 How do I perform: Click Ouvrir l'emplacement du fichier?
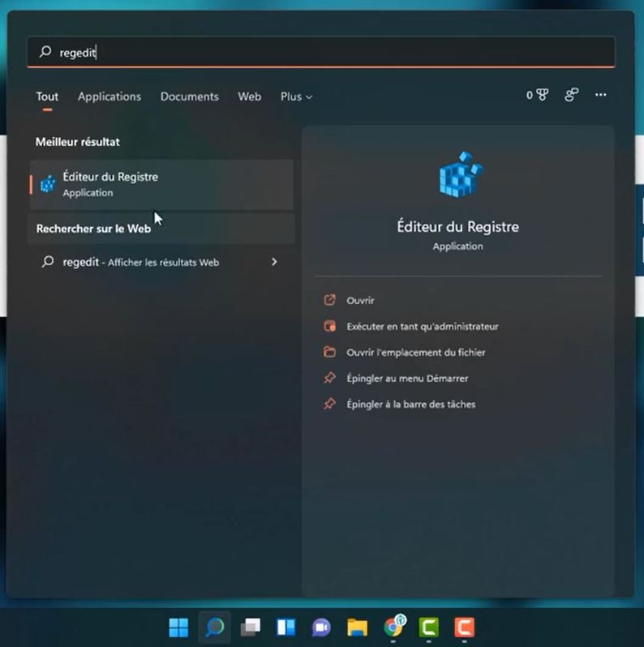click(416, 353)
